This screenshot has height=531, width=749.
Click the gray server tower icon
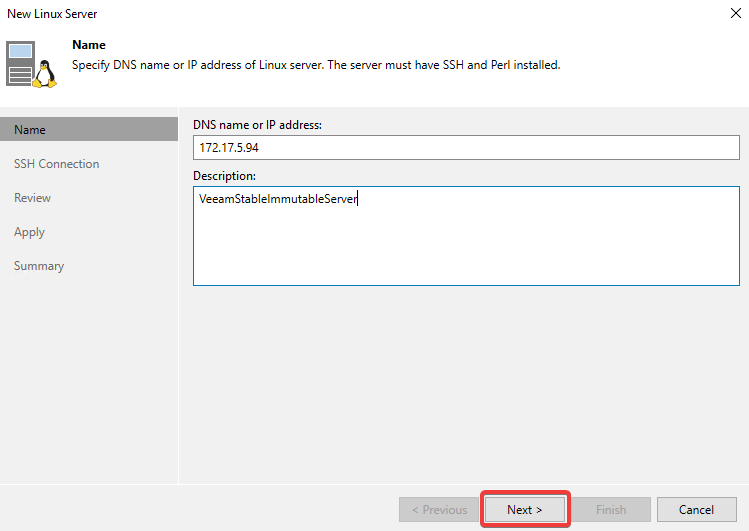(21, 63)
